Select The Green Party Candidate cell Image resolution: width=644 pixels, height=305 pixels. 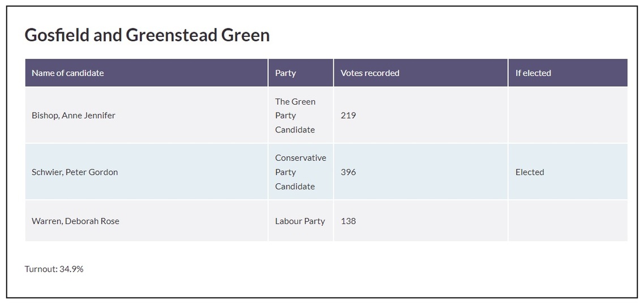coord(295,115)
